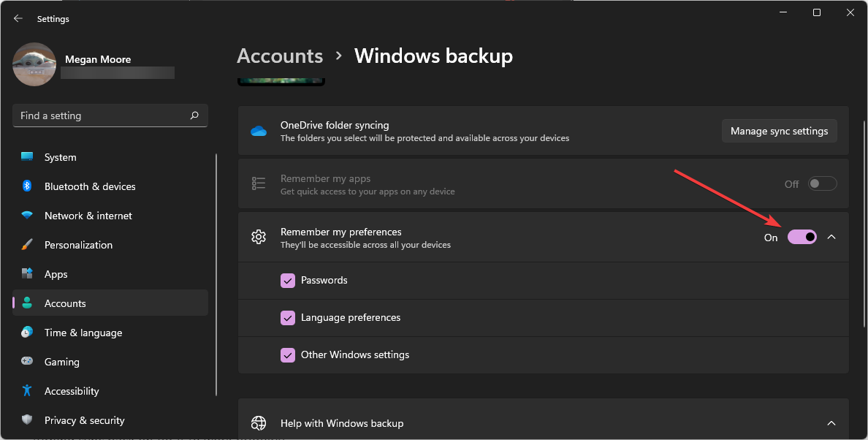Click the OneDrive cloud icon
This screenshot has height=440, width=868.
click(258, 131)
